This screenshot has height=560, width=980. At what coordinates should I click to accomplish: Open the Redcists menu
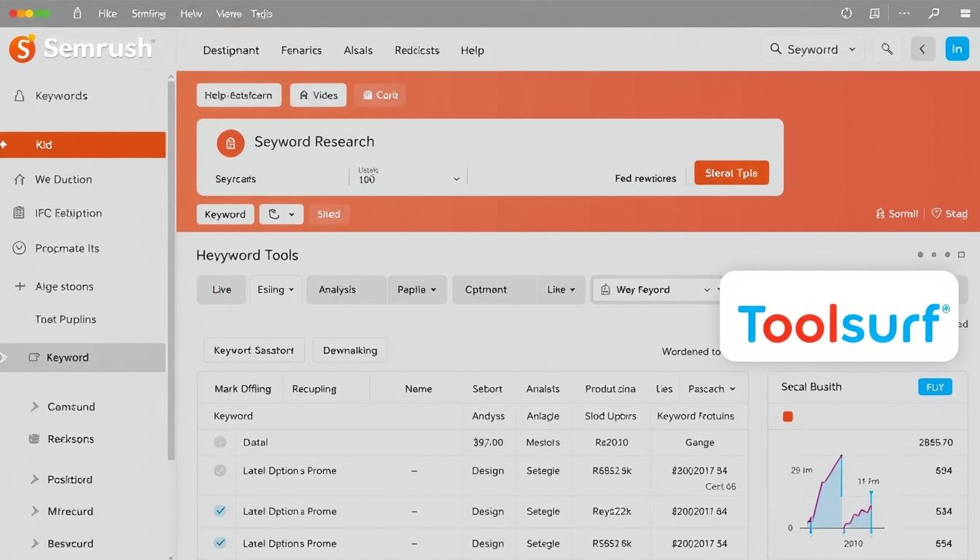pyautogui.click(x=417, y=50)
